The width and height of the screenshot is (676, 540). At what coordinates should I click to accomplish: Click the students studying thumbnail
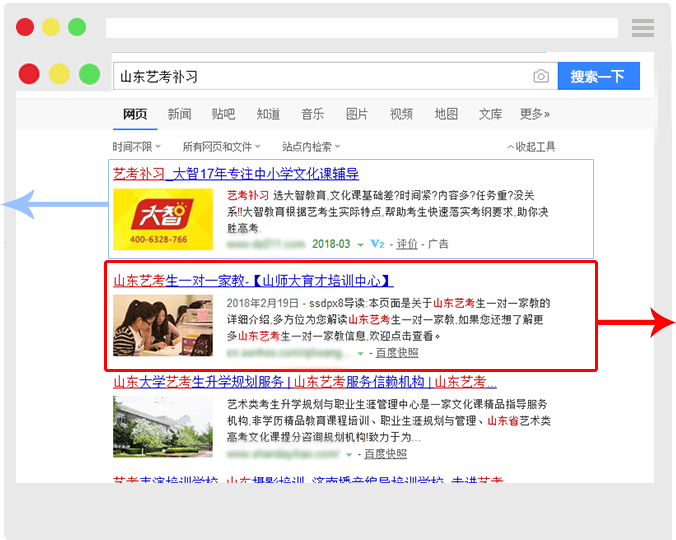pyautogui.click(x=163, y=325)
